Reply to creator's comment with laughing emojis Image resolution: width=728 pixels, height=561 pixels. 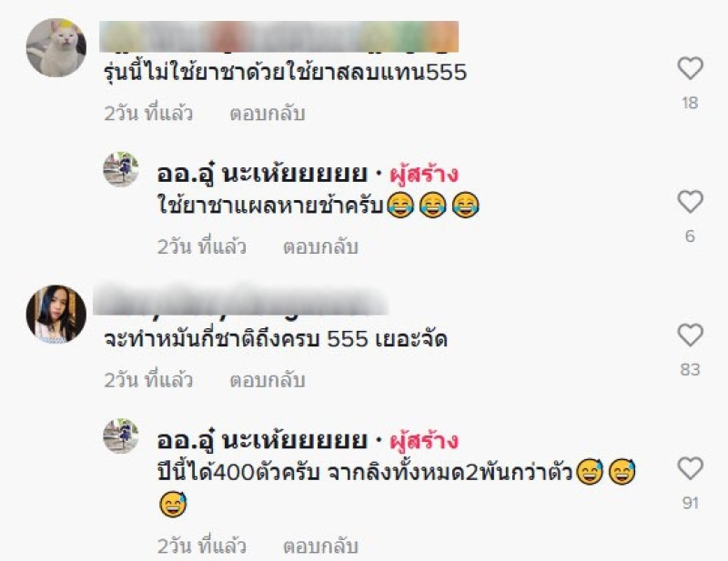320,247
